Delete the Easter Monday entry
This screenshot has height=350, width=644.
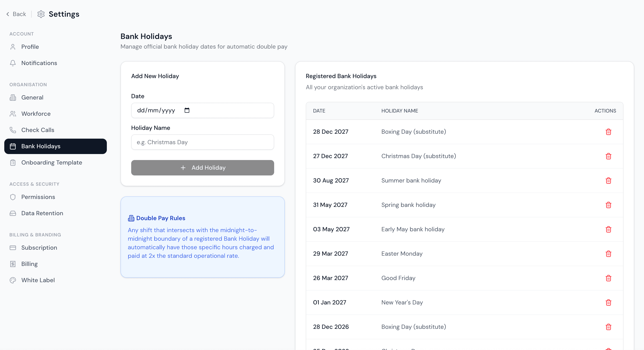(608, 254)
